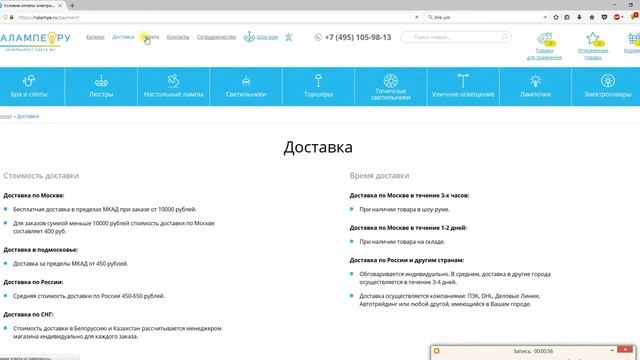Clear the address bar with X button
The height and width of the screenshot is (360, 640).
pos(417,17)
